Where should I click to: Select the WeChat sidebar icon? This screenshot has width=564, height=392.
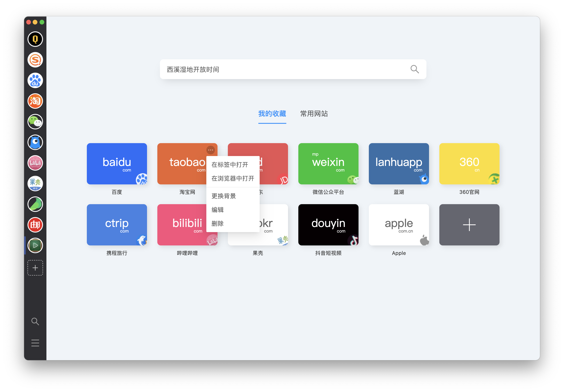(35, 122)
